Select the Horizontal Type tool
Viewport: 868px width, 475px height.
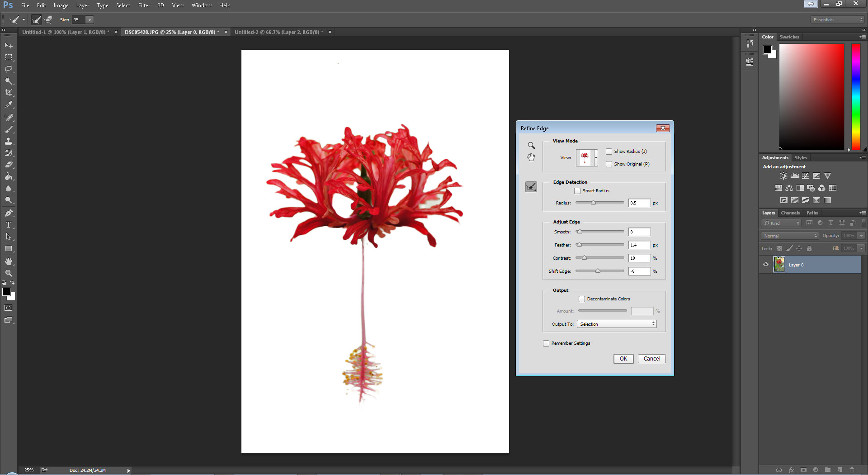[9, 225]
